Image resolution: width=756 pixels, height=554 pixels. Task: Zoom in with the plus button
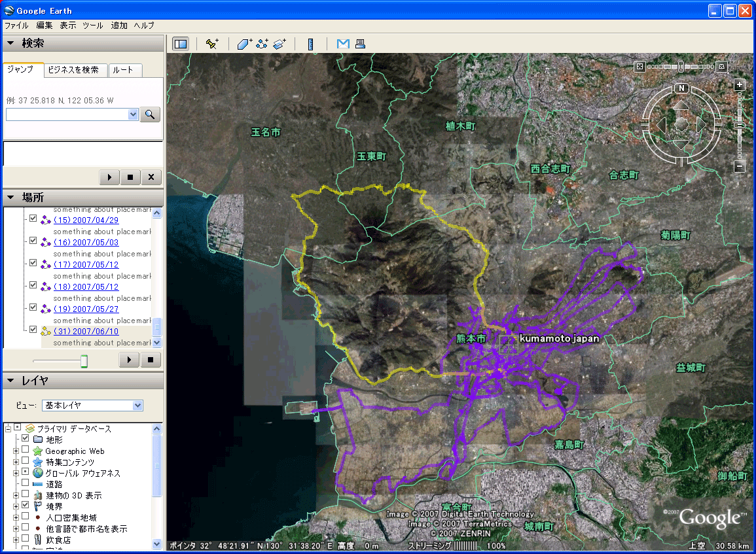point(740,85)
